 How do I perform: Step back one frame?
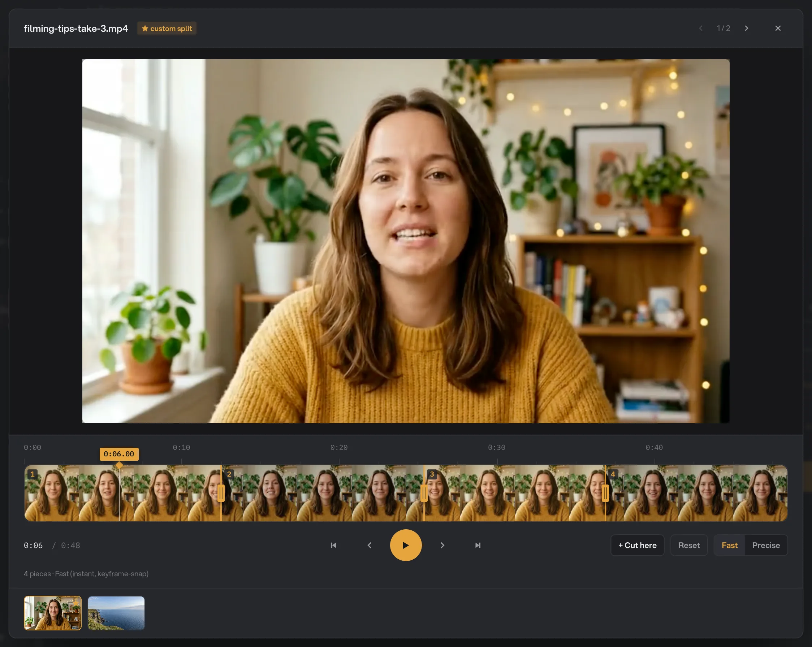[370, 545]
